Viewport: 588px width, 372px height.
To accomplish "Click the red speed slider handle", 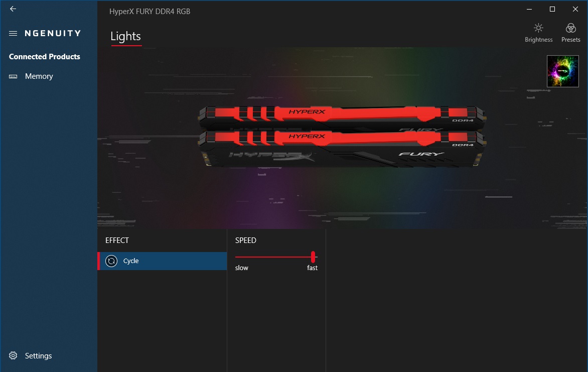I will coord(313,257).
